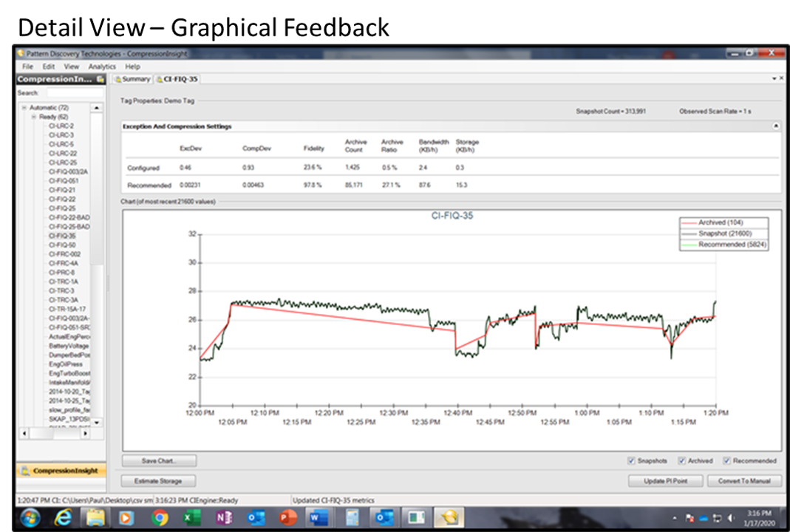Click the Update PI Point button
Viewport: 790px width, 532px height.
click(665, 481)
